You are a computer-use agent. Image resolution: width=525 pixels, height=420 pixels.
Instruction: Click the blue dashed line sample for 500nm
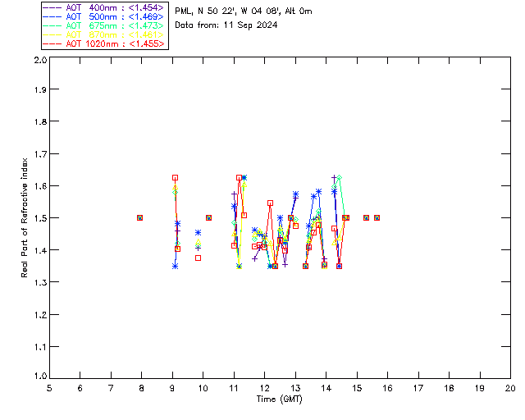pos(52,16)
